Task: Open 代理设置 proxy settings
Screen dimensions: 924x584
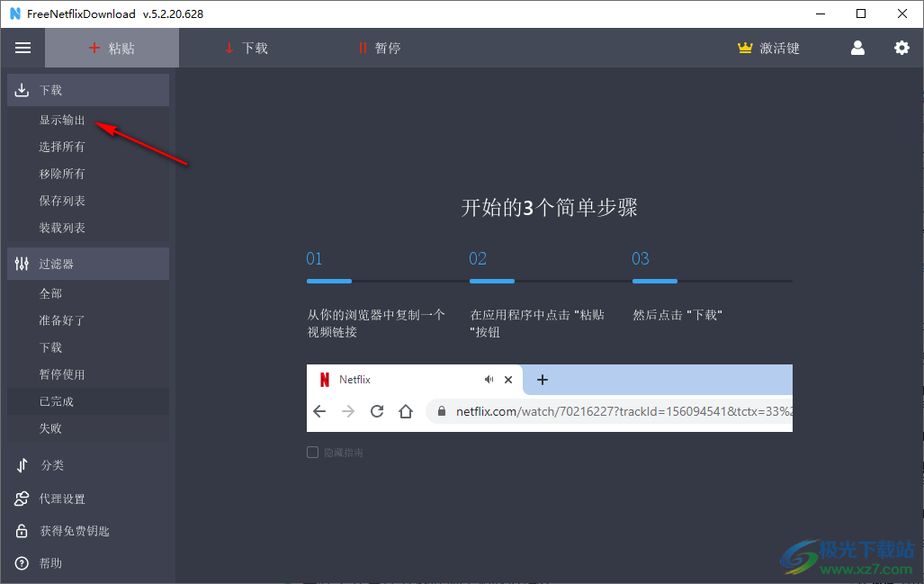Action: [x=62, y=499]
